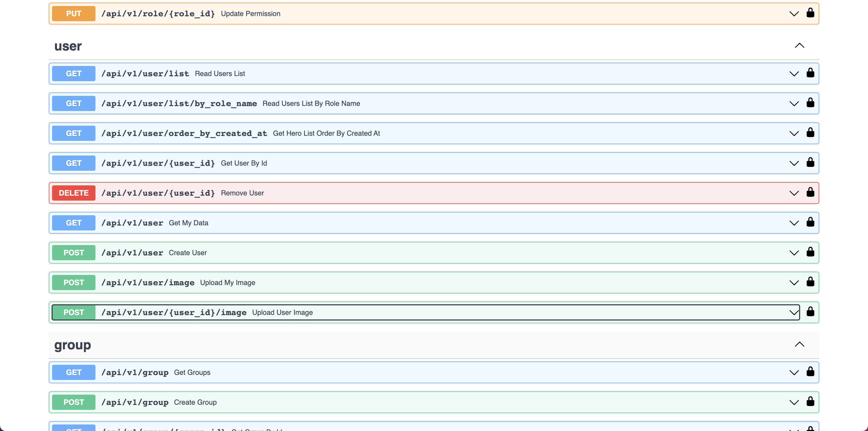Open the /api/v1/user/image endpoint path
This screenshot has height=431, width=868.
148,283
